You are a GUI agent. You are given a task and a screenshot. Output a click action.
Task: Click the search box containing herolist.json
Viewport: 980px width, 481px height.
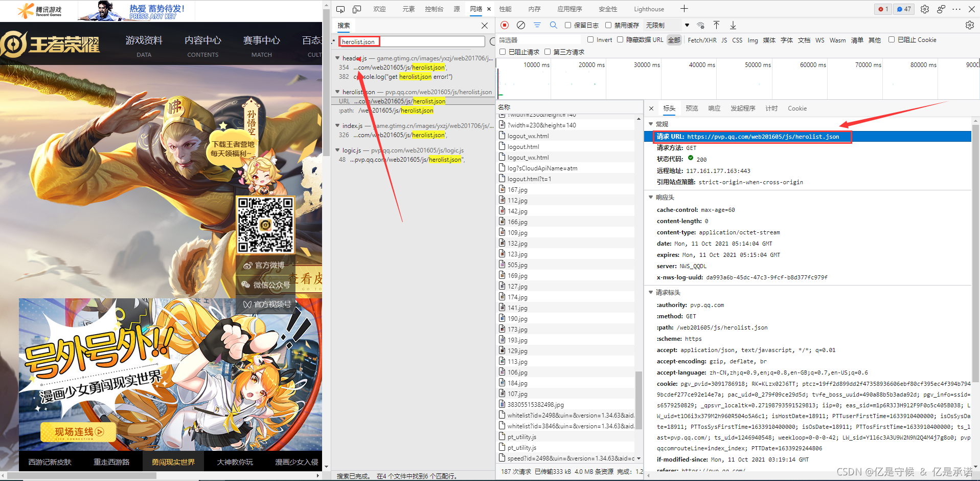point(412,41)
